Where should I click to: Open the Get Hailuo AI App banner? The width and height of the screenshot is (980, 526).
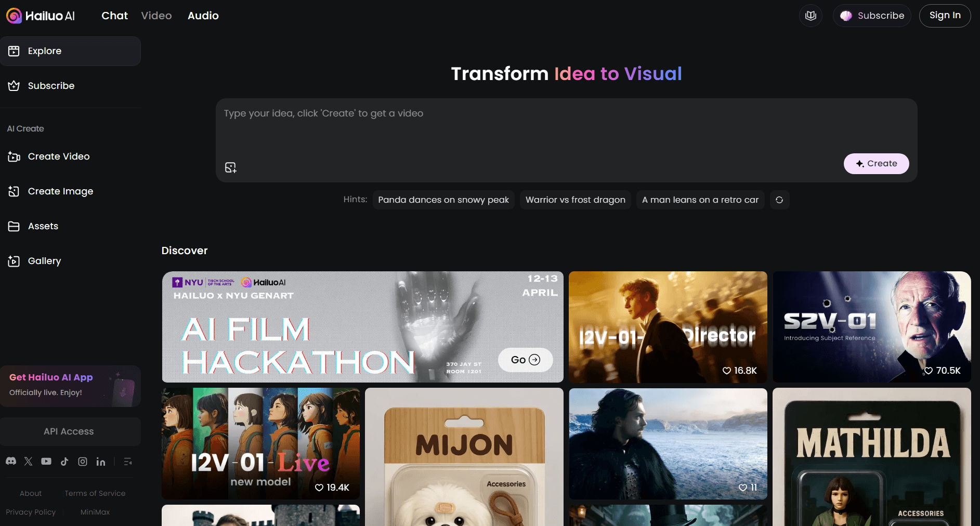tap(70, 386)
